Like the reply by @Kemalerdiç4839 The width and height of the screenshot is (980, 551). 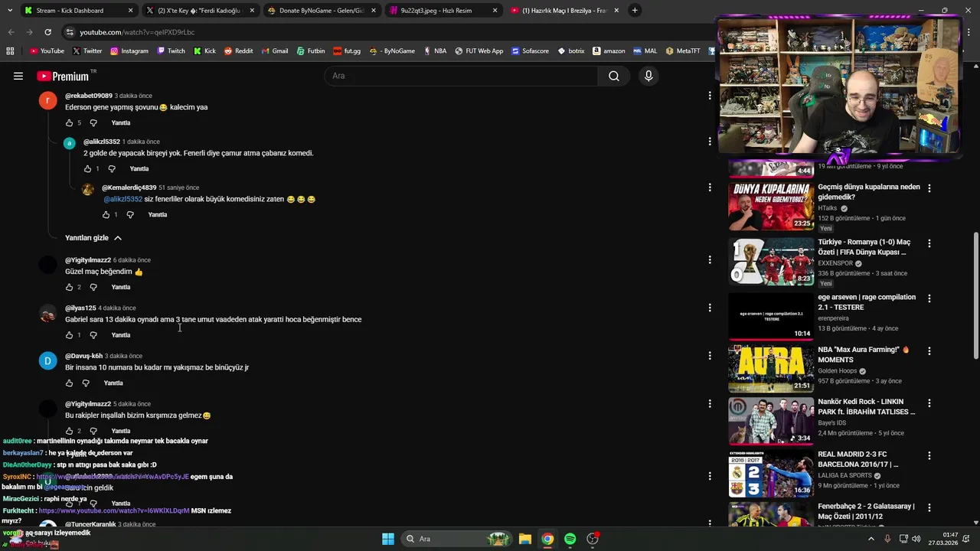pyautogui.click(x=106, y=214)
